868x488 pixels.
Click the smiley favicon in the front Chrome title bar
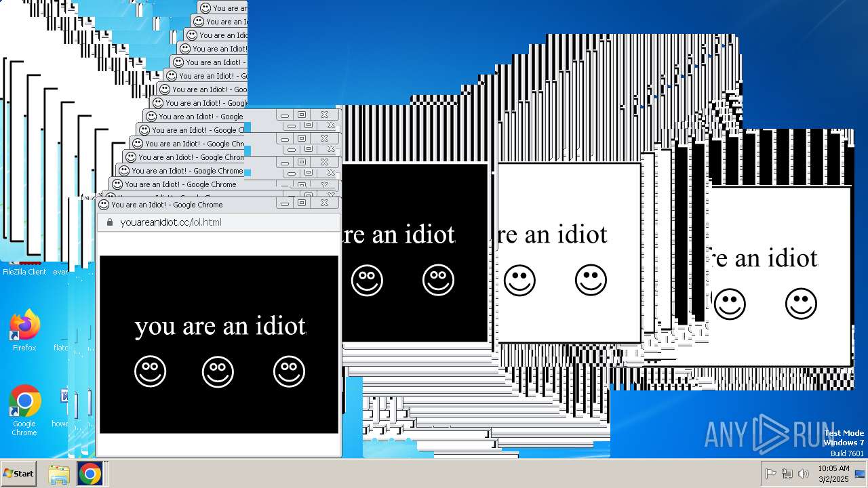[104, 204]
